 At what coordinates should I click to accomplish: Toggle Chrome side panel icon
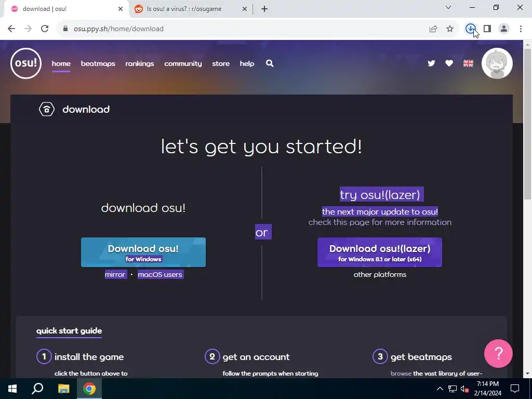point(487,29)
